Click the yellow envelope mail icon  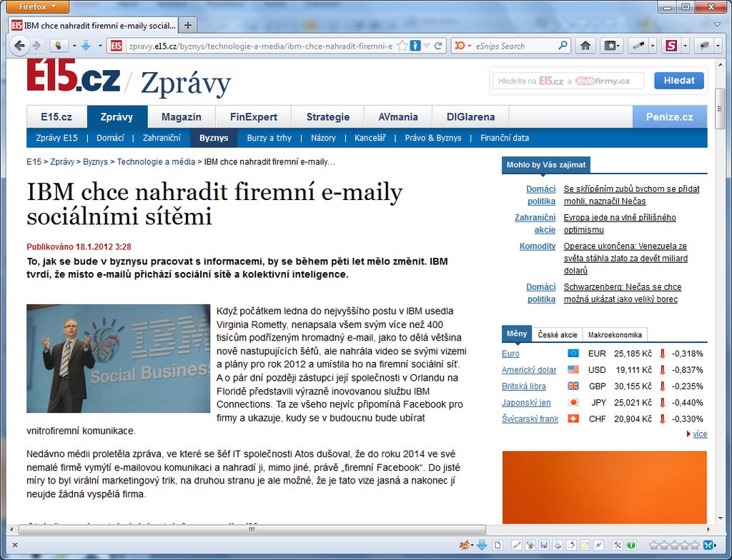(x=585, y=544)
